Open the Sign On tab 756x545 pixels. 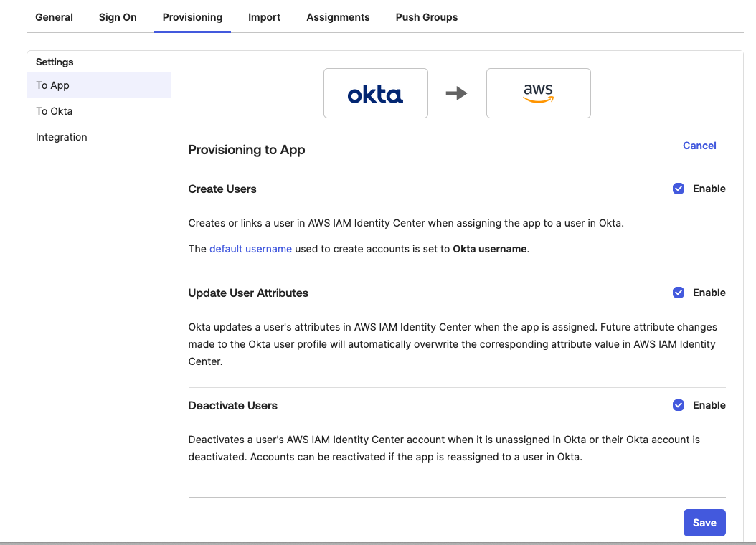[x=117, y=17]
